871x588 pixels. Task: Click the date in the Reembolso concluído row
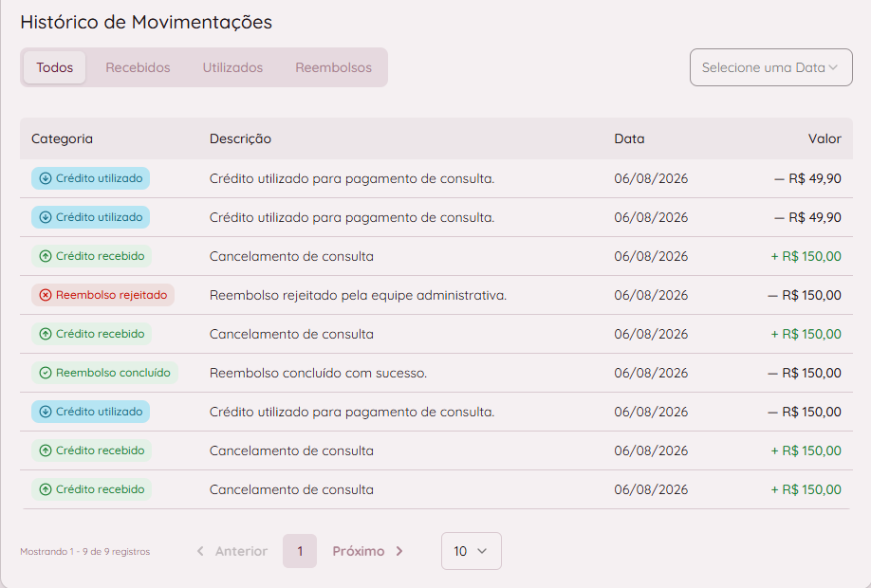651,373
